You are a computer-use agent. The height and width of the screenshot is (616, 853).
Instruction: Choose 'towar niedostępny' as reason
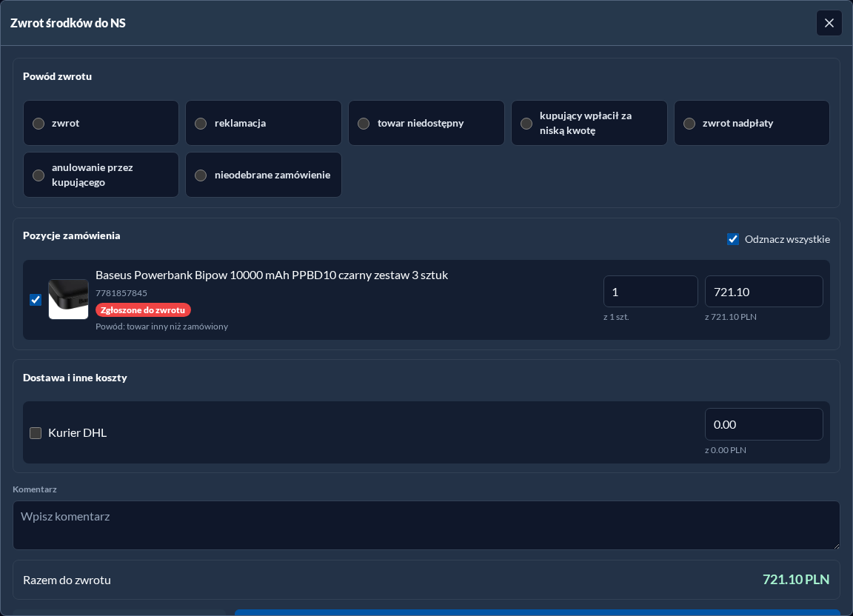[426, 123]
